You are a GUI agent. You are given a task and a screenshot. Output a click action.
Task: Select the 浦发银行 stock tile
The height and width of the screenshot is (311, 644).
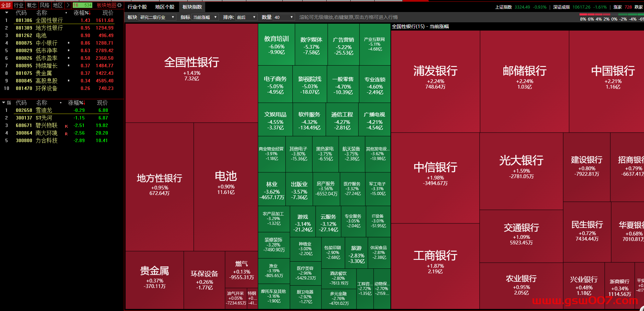coord(435,81)
